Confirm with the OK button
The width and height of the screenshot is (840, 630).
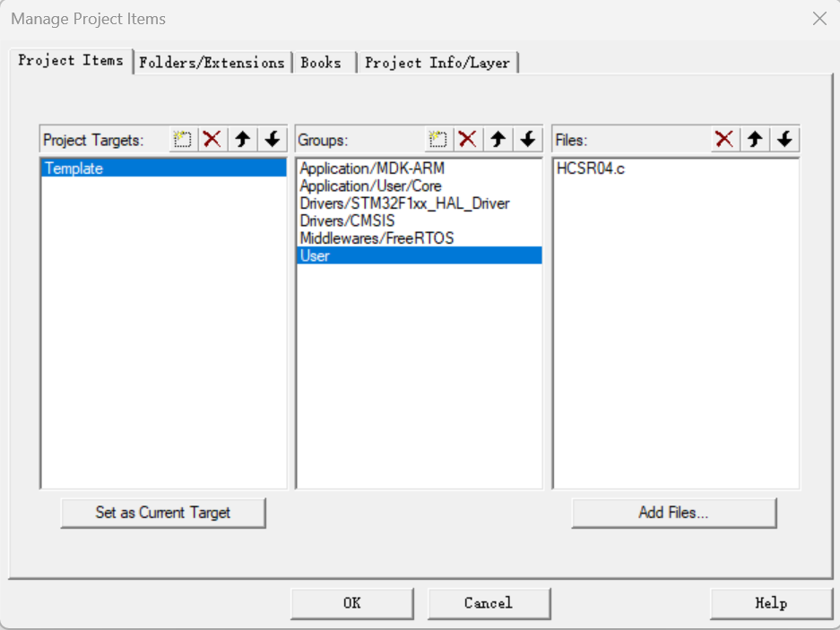tap(352, 603)
